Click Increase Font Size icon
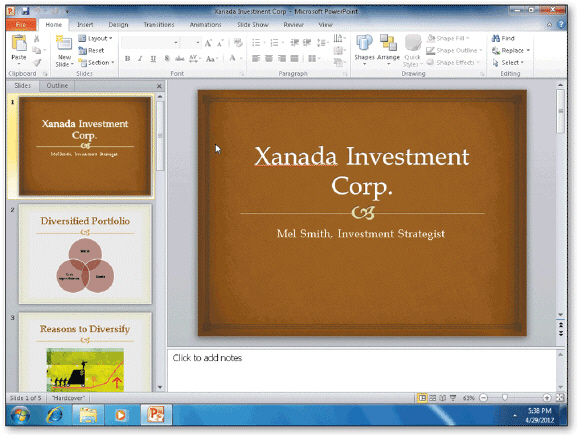The height and width of the screenshot is (437, 578). 208,43
